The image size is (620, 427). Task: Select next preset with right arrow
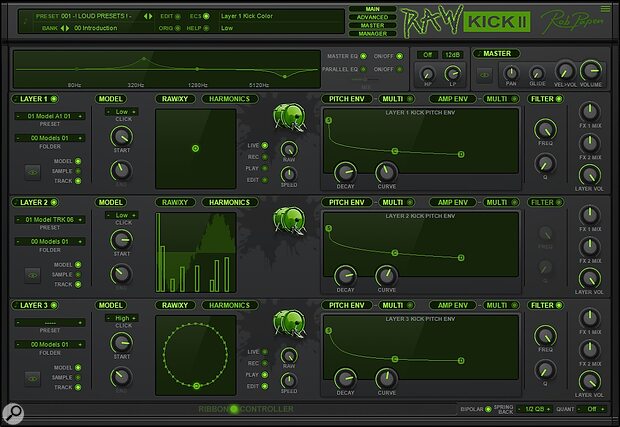[150, 16]
